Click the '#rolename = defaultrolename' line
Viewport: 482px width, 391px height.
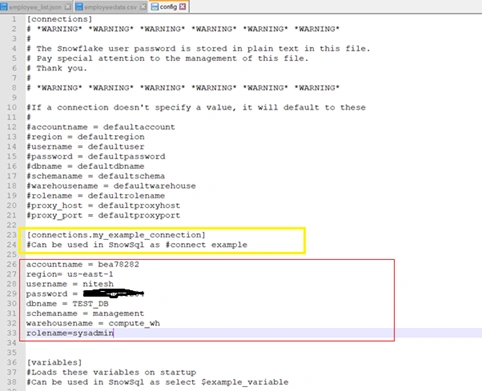(96, 196)
